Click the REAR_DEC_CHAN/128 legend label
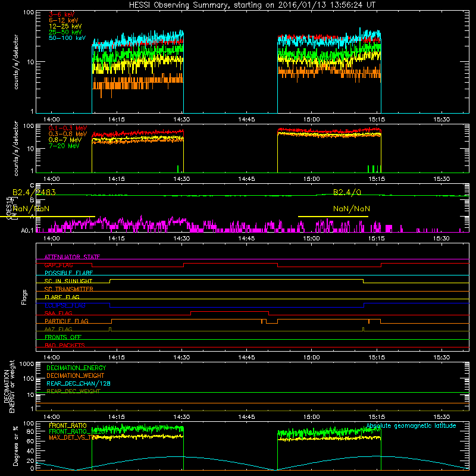Screen dimensions: 476x476 point(79,383)
